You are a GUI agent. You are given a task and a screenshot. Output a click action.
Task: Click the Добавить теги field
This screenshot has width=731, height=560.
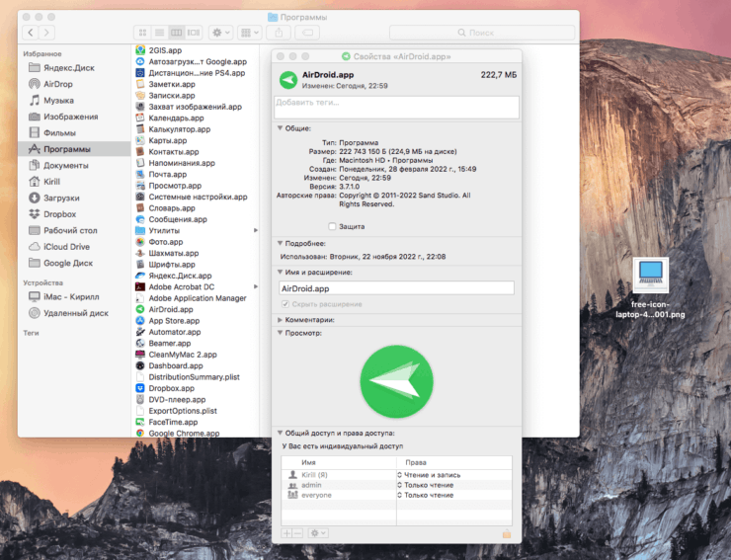396,108
